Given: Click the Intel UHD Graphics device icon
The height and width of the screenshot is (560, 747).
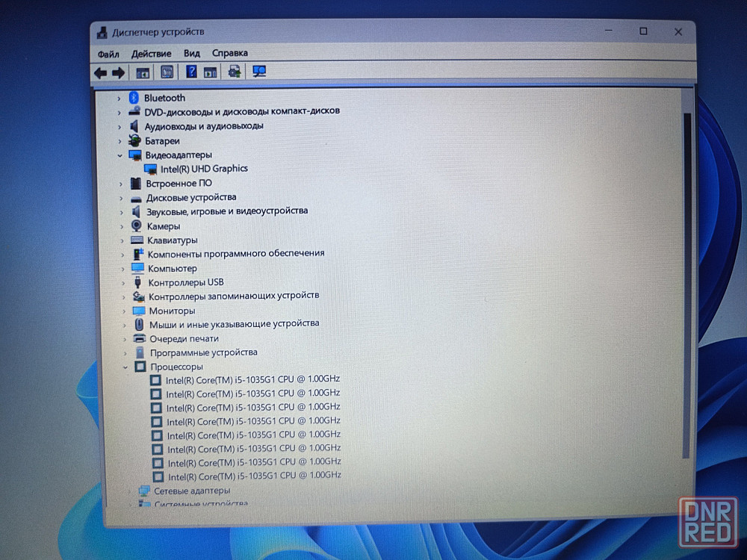Looking at the screenshot, I should 151,169.
